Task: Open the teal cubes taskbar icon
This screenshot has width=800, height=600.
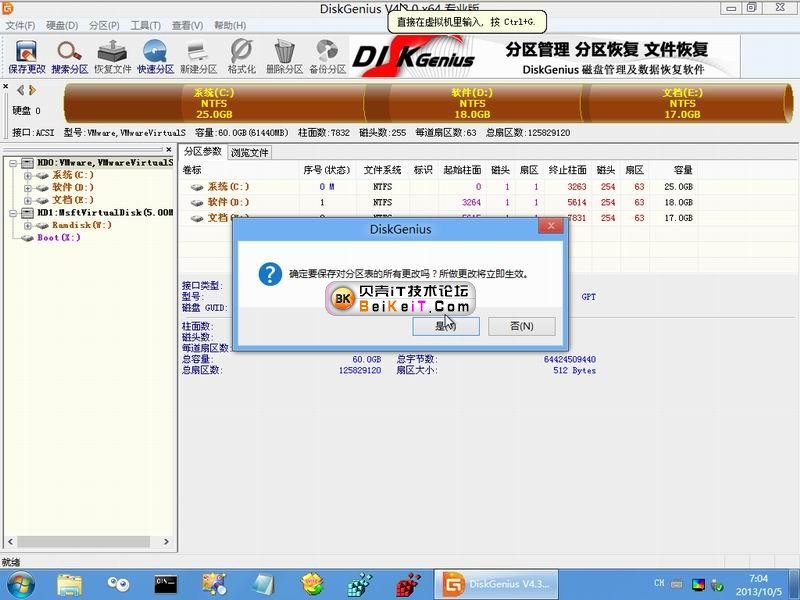Action: [x=360, y=585]
